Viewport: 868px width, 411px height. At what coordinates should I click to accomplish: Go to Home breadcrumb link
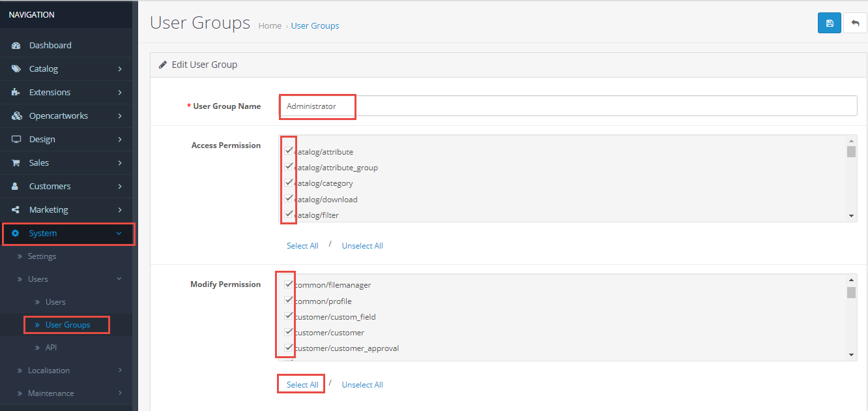(270, 26)
